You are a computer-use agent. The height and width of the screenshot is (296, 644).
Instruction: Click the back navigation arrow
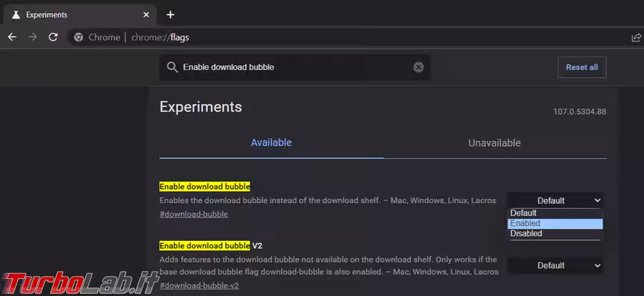pyautogui.click(x=12, y=37)
